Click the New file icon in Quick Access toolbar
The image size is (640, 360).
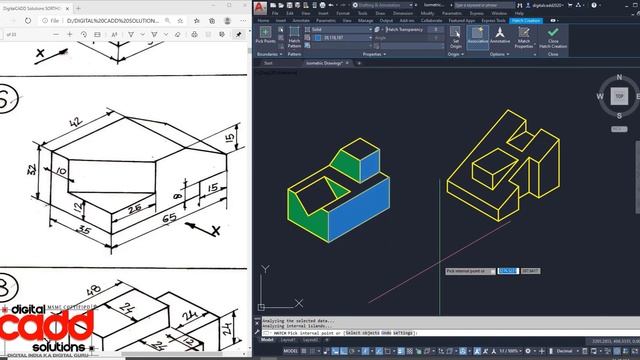pos(273,5)
